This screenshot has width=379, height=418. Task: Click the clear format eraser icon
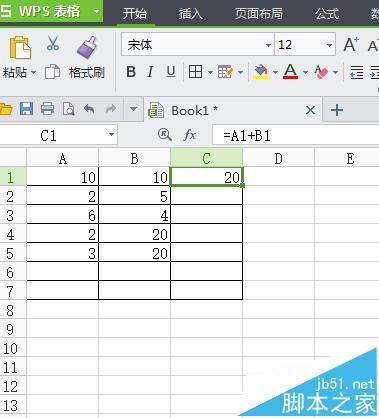[321, 72]
